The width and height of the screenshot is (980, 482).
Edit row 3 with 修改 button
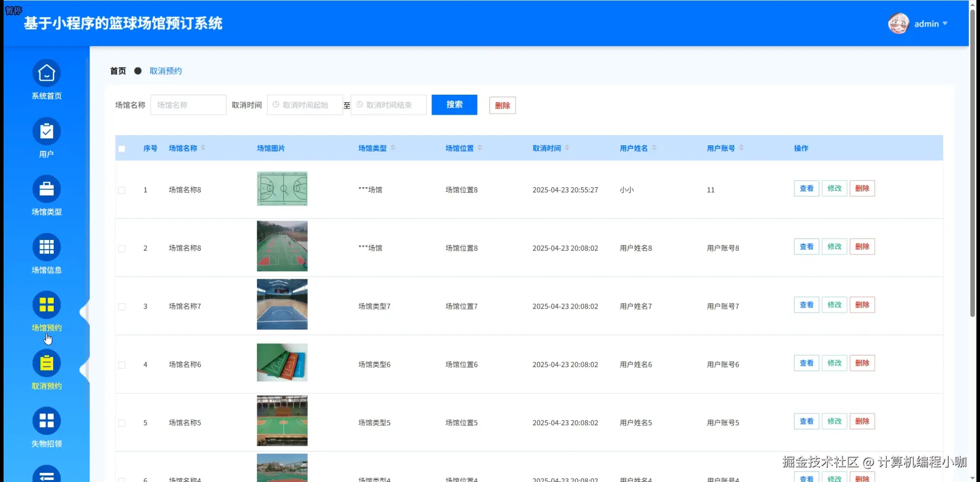click(x=834, y=305)
